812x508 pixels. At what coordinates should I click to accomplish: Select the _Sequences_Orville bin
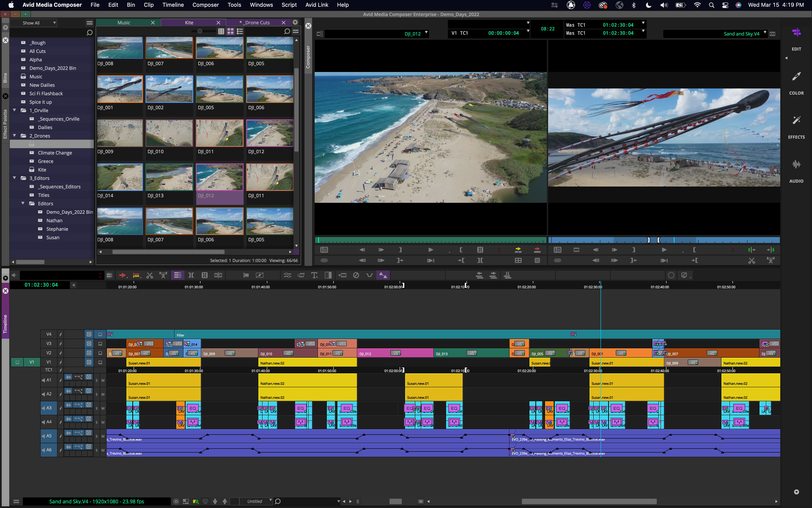(59, 119)
